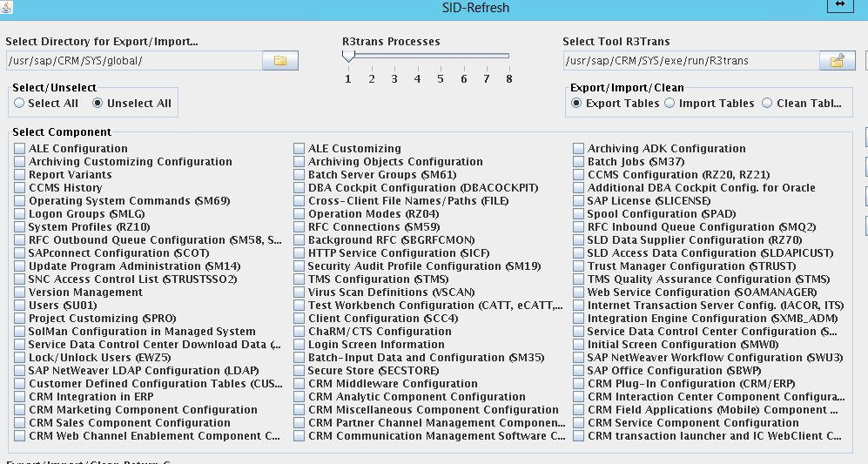Choose the 'Unselect All' radio option
Image resolution: width=868 pixels, height=464 pixels.
coord(98,103)
